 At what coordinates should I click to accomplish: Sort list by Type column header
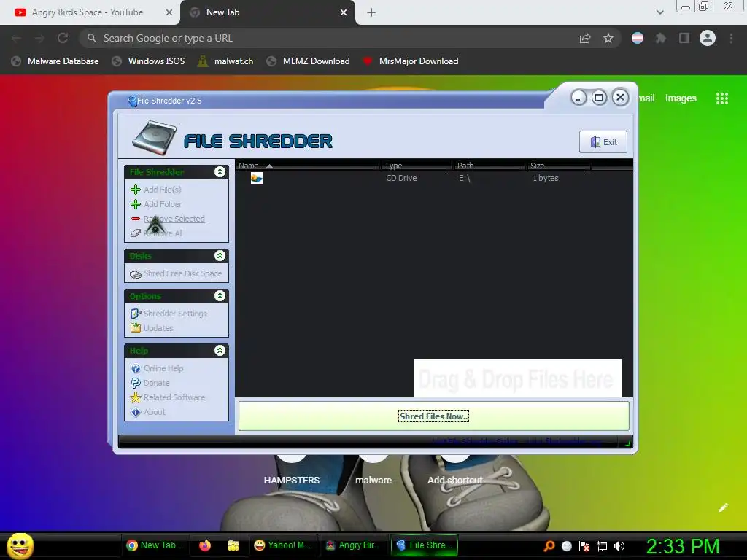click(415, 166)
